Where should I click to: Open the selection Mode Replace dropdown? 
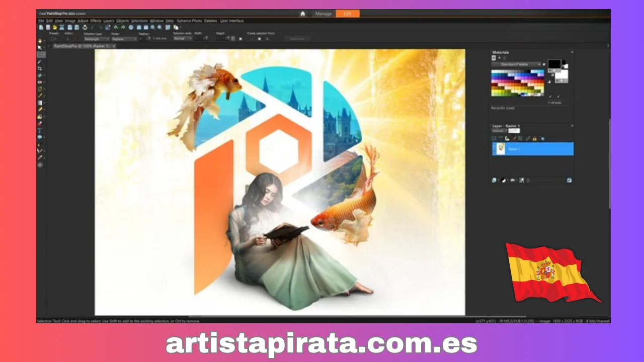pos(124,39)
